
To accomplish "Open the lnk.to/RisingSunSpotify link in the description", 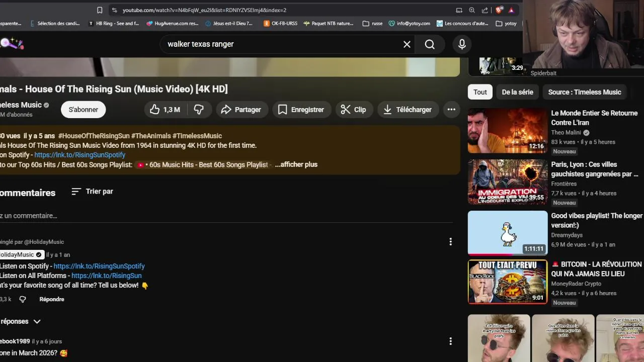I will tap(79, 155).
